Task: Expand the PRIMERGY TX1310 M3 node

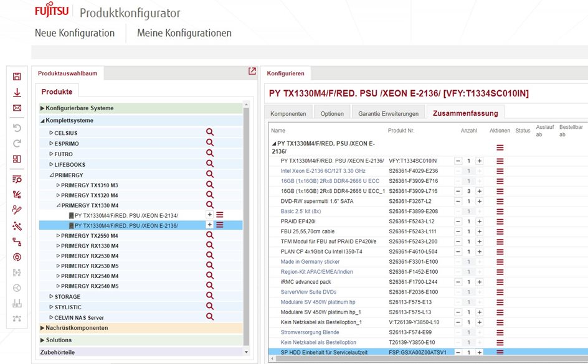Action: click(58, 185)
